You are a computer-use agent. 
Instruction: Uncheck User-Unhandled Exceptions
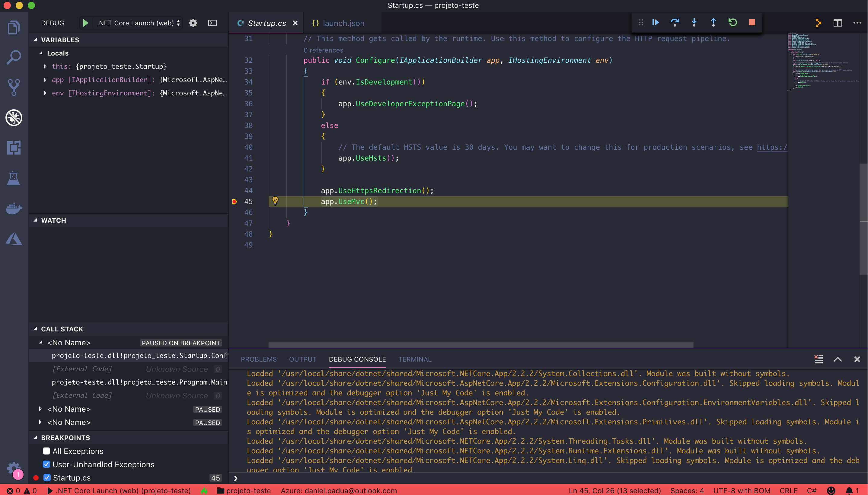[46, 464]
